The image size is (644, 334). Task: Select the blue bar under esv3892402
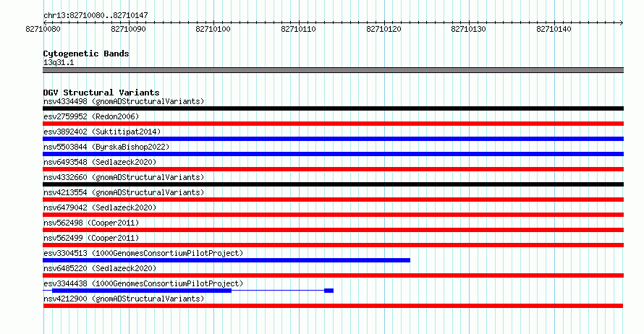pos(333,139)
